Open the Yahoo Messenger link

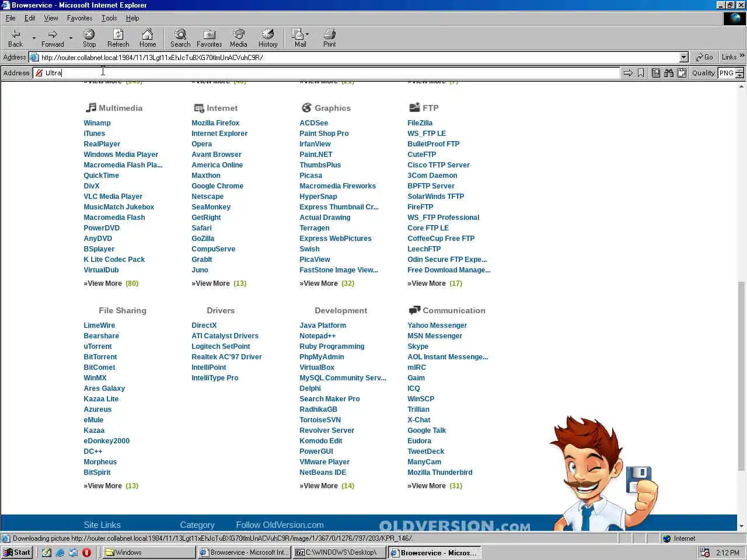[x=437, y=325]
